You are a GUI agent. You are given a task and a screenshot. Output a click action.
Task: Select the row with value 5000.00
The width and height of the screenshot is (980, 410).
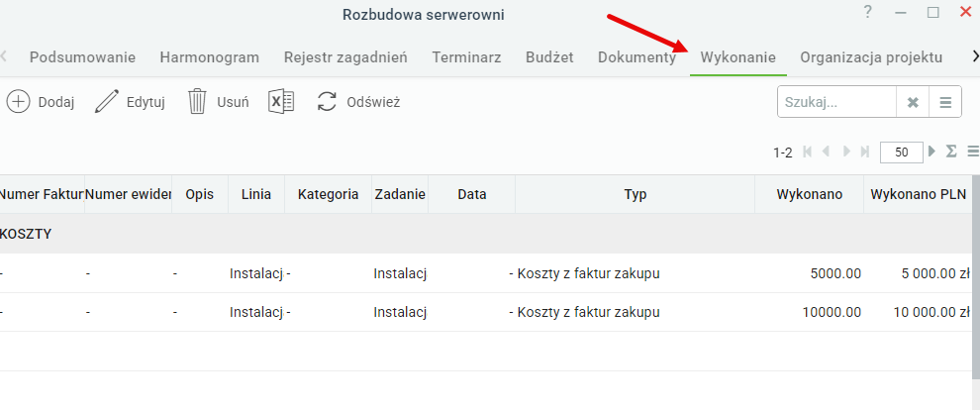[486, 273]
